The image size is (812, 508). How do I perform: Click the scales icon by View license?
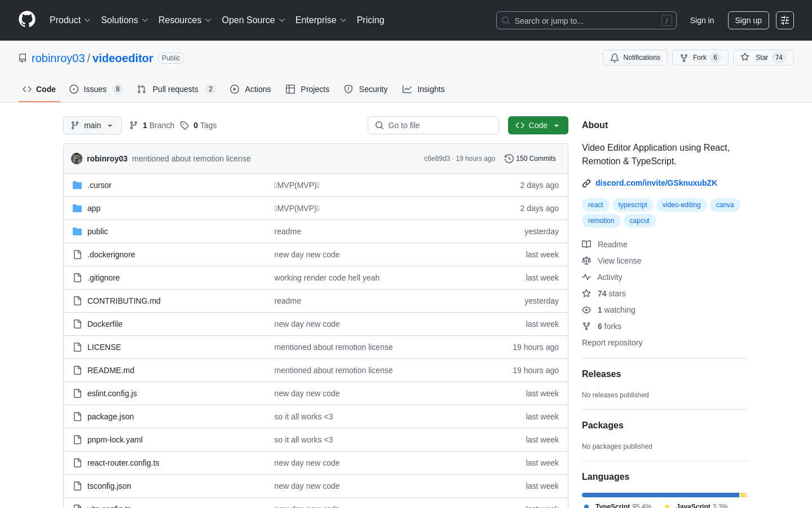coord(586,261)
